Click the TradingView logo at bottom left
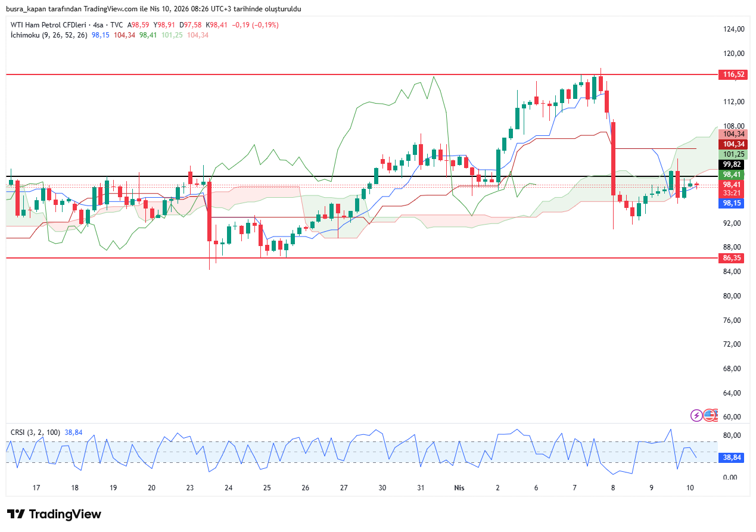This screenshot has height=532, width=756. (x=54, y=514)
